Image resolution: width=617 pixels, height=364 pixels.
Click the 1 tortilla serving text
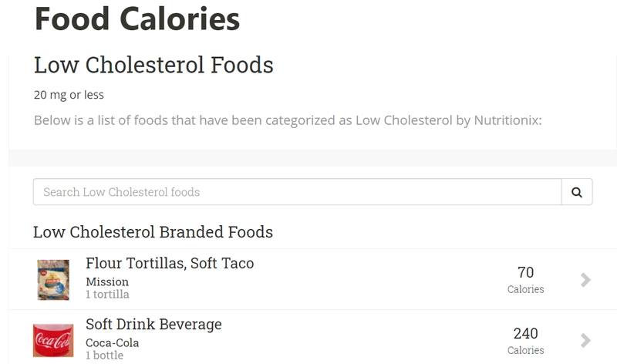(107, 294)
